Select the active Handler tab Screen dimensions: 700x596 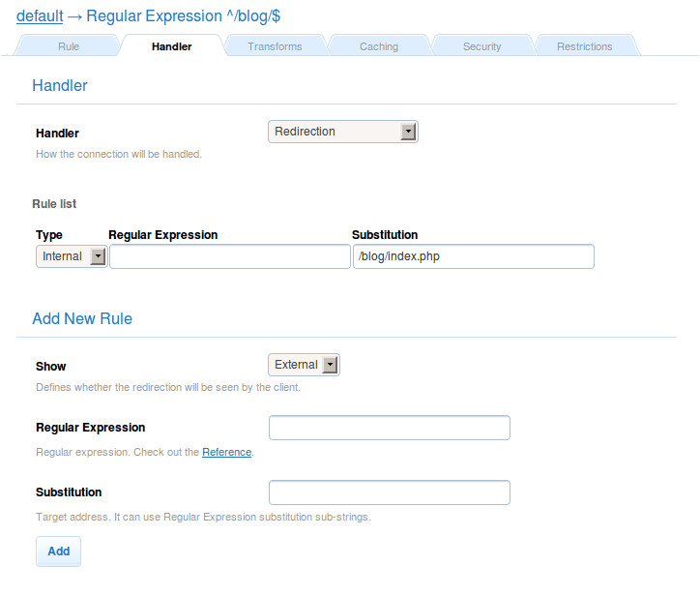(171, 46)
